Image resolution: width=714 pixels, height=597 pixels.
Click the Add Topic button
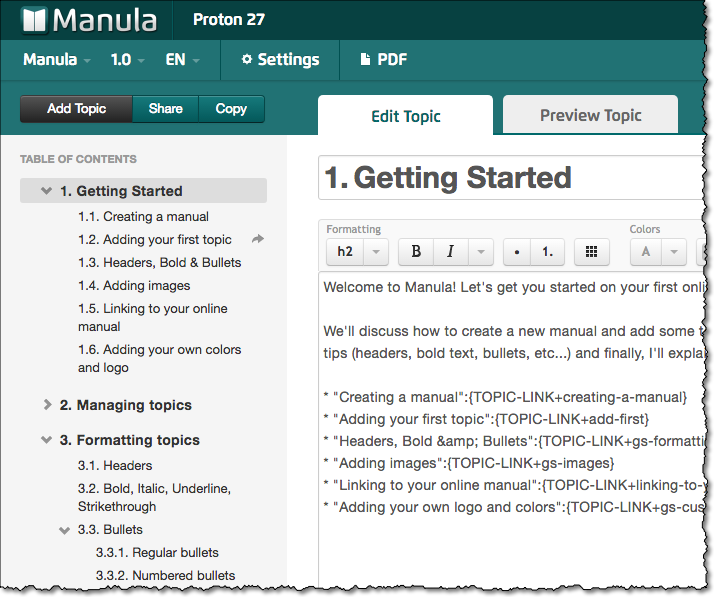(x=76, y=109)
